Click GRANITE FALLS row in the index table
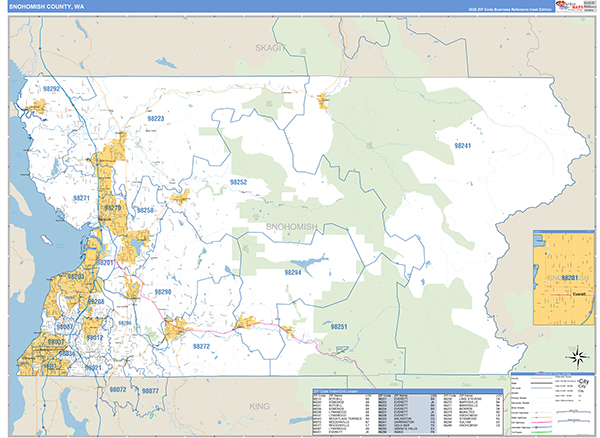Viewport: 600px width, 438px height. 408,428
